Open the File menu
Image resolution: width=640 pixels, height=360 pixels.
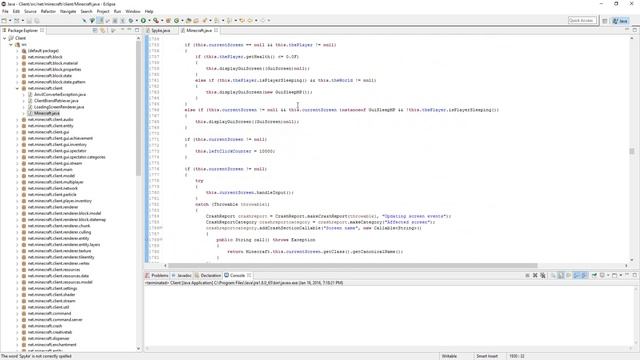pos(5,11)
